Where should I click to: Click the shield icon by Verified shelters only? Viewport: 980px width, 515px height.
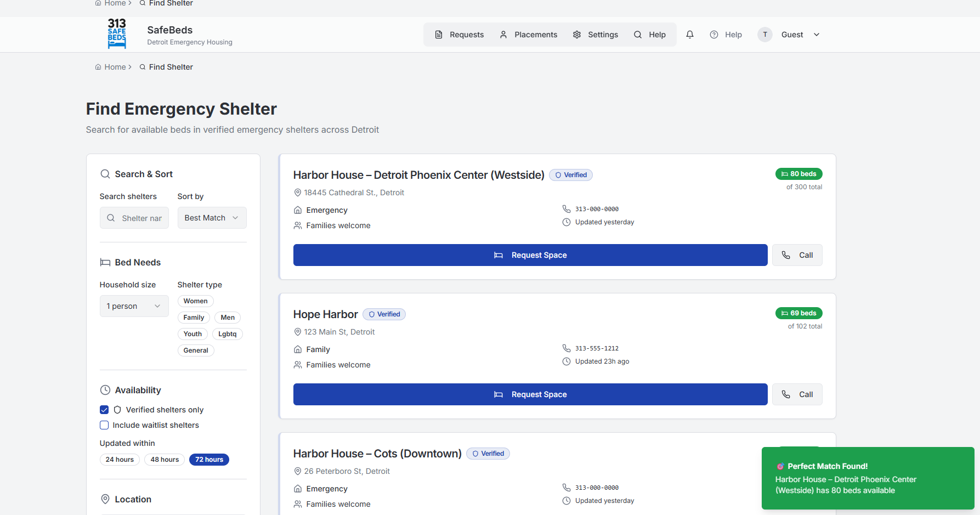[x=117, y=410]
